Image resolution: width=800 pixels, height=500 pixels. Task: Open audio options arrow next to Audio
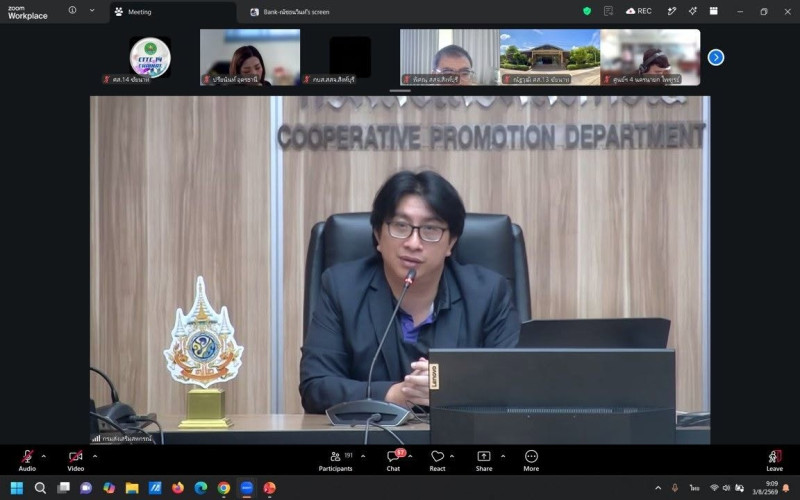[43, 456]
